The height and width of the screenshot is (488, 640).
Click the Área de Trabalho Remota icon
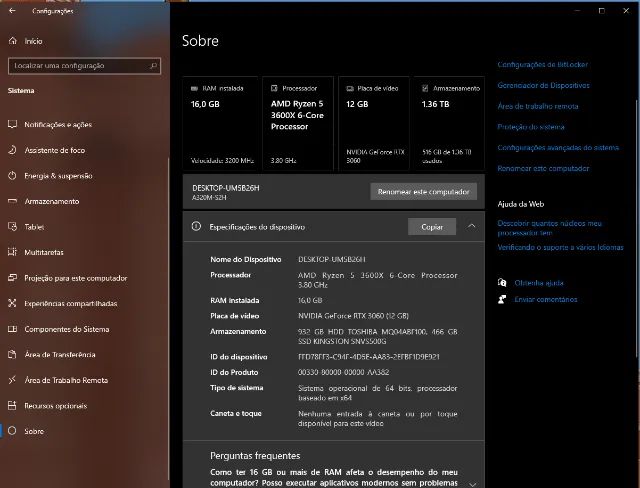(13, 380)
